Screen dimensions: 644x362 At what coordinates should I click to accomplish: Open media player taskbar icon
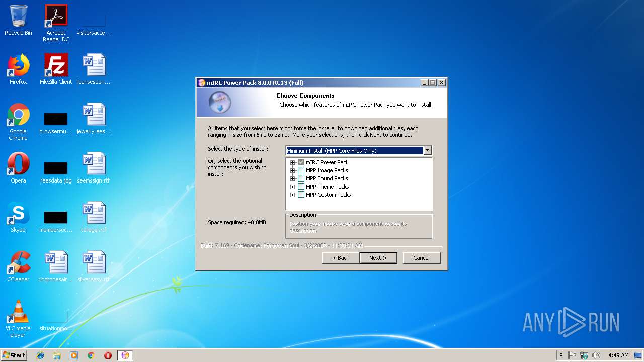coord(74,355)
